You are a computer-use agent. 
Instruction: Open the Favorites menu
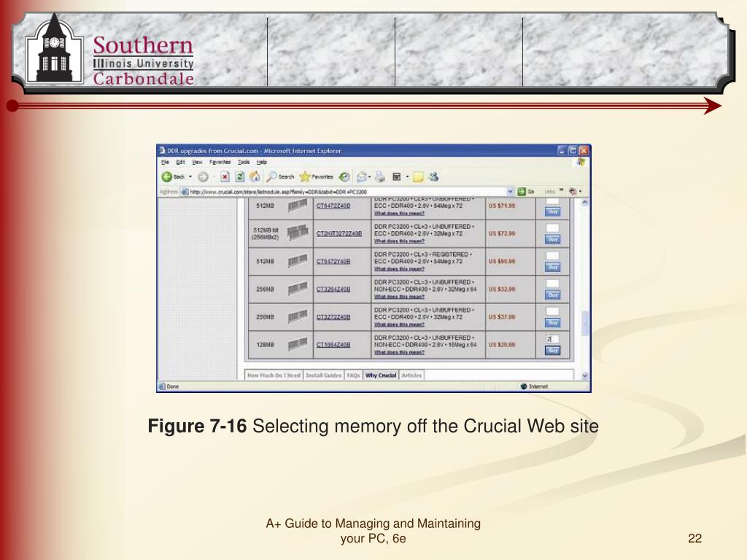coord(220,162)
